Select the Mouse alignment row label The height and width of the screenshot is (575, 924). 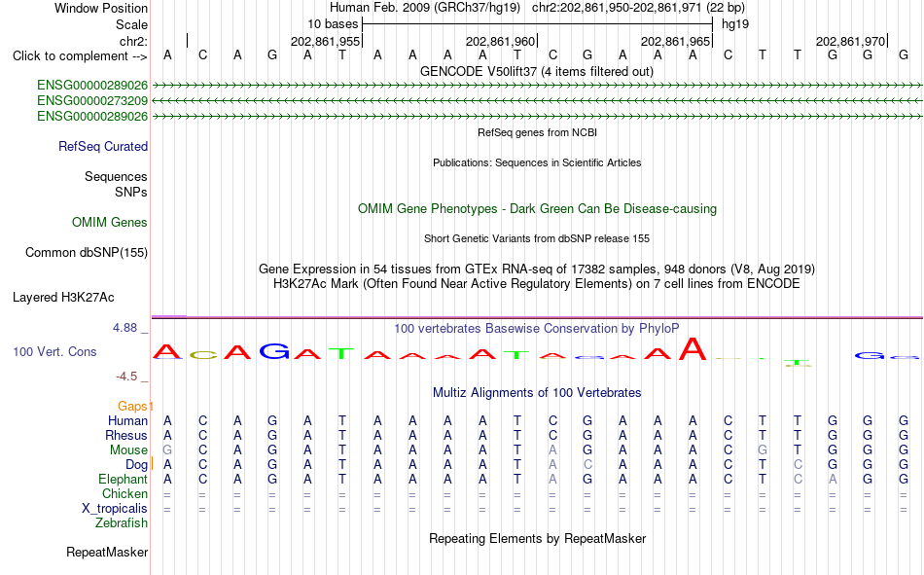click(x=128, y=449)
